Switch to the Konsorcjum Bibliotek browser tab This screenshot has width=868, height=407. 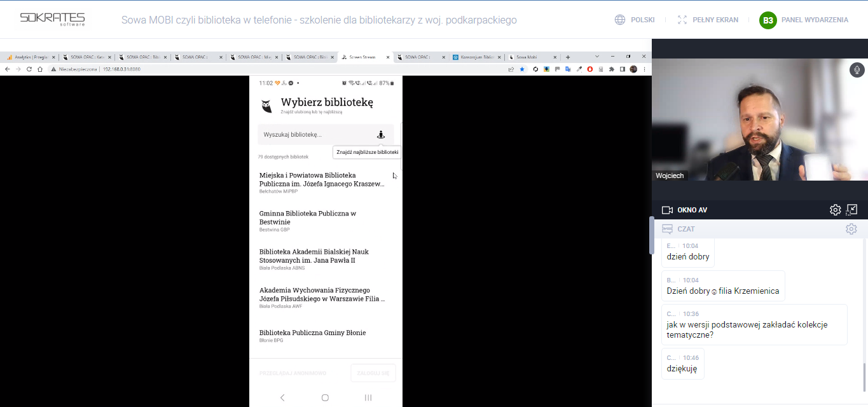click(x=477, y=57)
